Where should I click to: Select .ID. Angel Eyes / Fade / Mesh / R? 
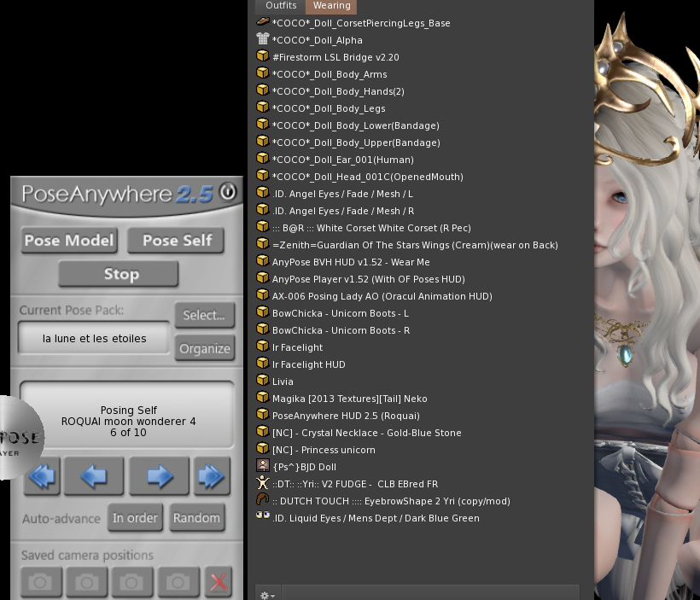coord(343,211)
